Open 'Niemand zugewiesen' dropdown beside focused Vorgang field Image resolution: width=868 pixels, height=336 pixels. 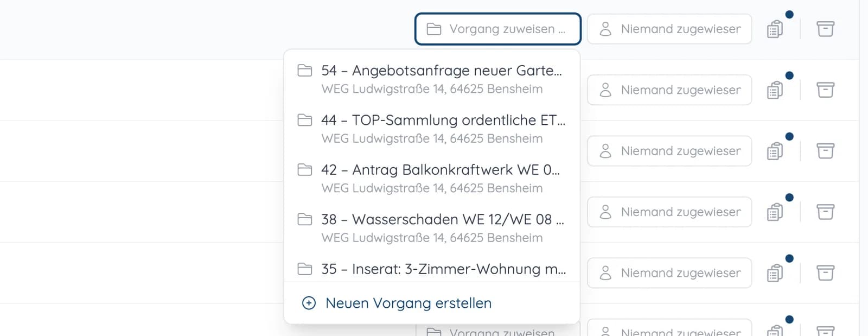(x=669, y=29)
